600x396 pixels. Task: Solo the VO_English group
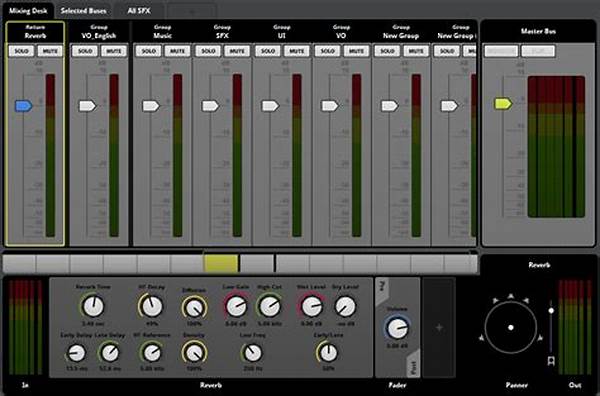(x=85, y=51)
